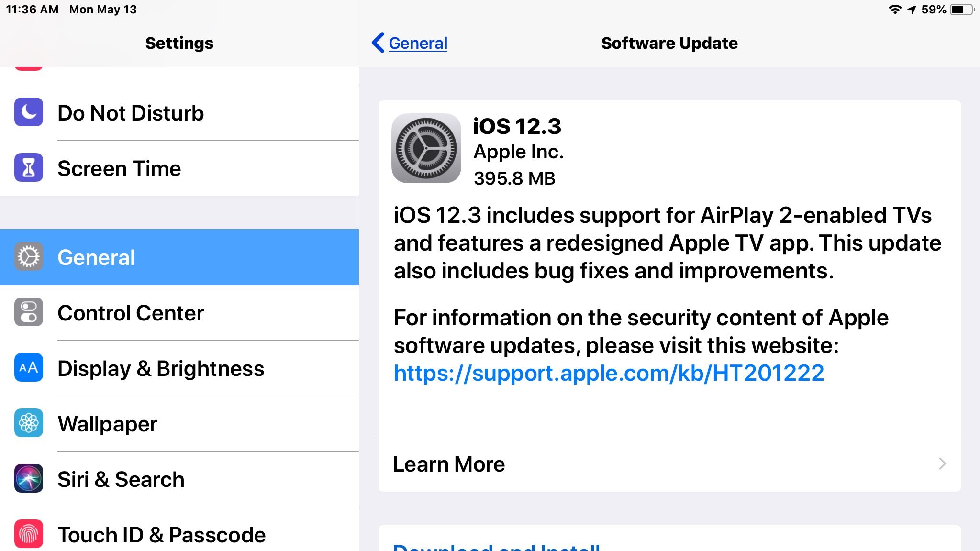The width and height of the screenshot is (980, 551).
Task: Navigate back to General settings
Action: (409, 43)
